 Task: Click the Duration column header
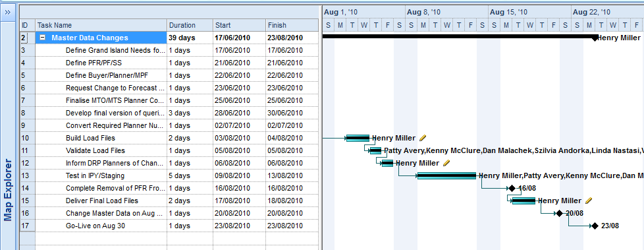pos(190,25)
